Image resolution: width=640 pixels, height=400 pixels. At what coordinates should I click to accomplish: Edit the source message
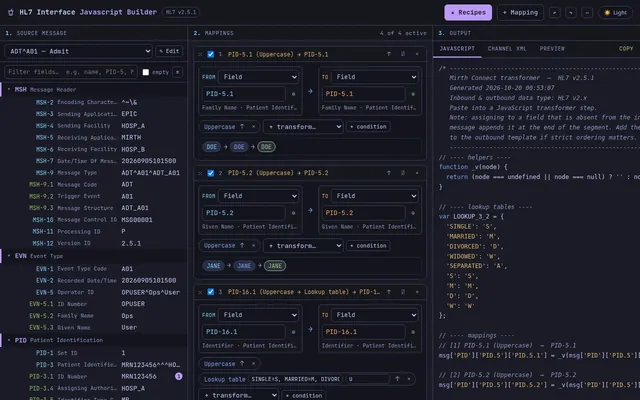[169, 51]
